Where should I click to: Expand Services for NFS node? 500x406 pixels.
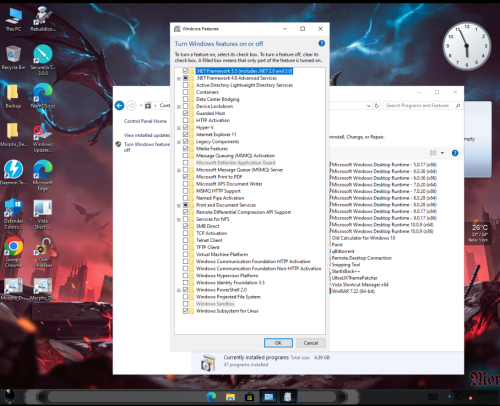pyautogui.click(x=179, y=219)
